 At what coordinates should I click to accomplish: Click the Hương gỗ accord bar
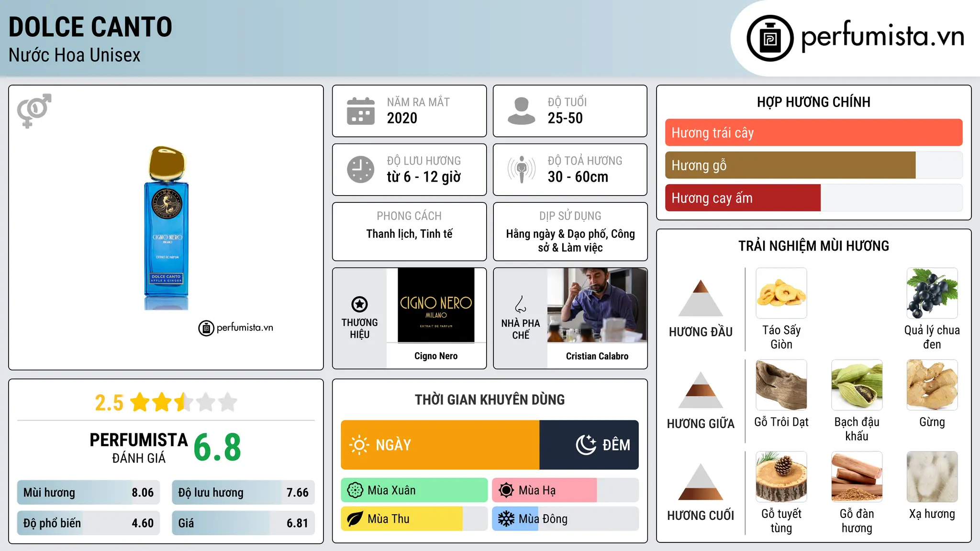(x=814, y=165)
